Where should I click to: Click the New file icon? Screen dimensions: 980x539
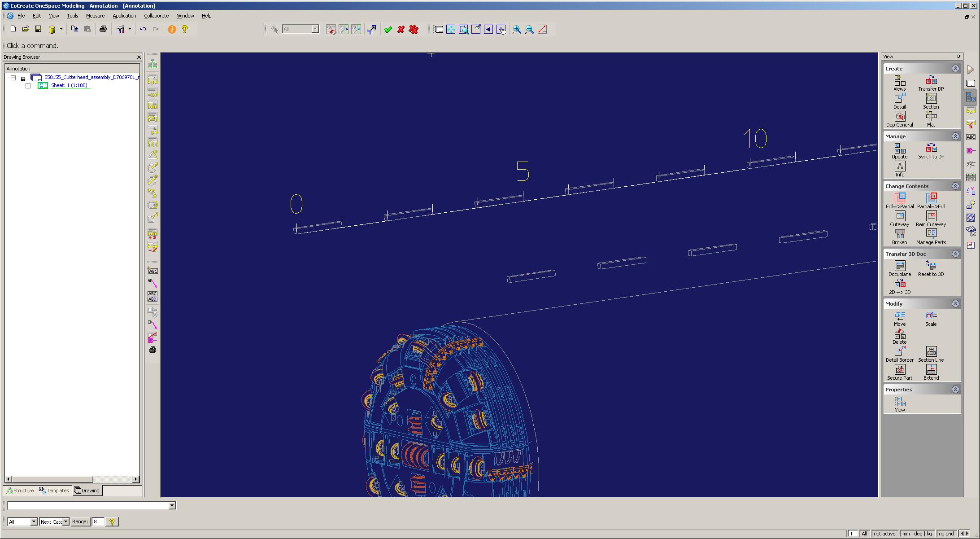coord(13,29)
